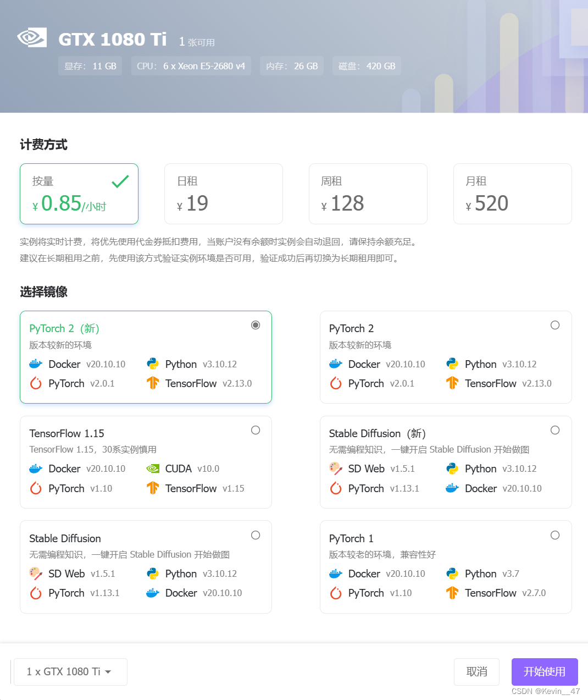Click the green checkmark on 按量 billing card
Viewport: 588px width, 700px height.
[x=120, y=181]
